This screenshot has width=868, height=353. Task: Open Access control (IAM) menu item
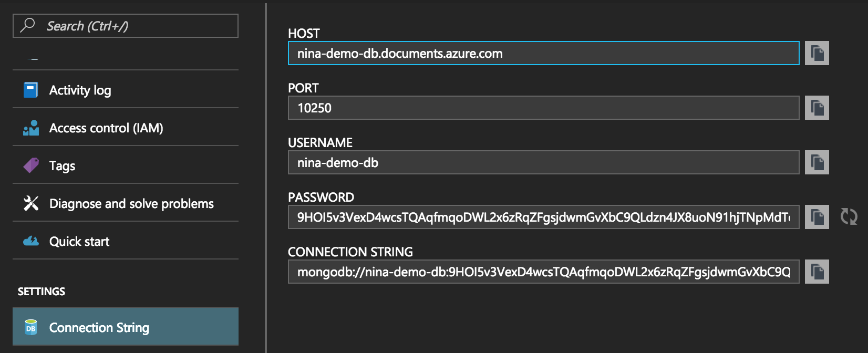point(106,128)
